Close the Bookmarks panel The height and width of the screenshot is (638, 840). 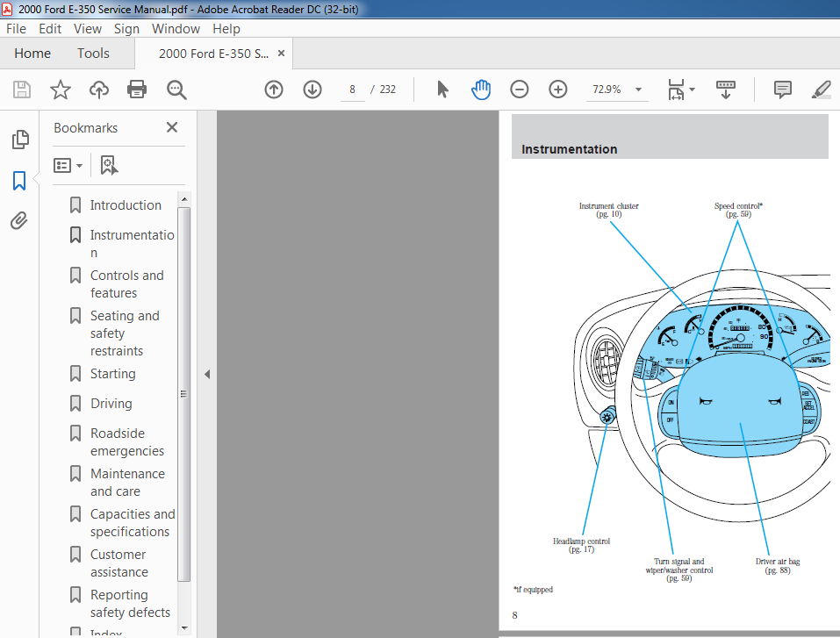point(171,127)
